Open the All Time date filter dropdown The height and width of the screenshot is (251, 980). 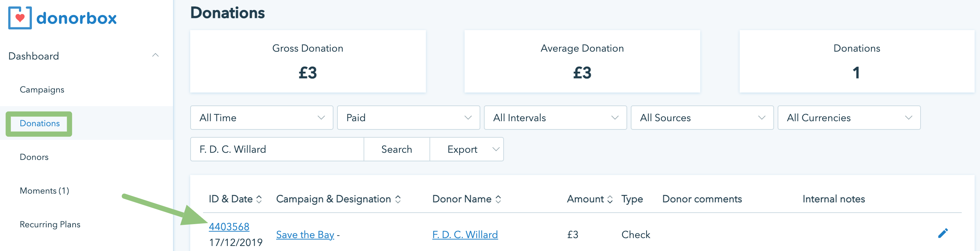point(261,118)
